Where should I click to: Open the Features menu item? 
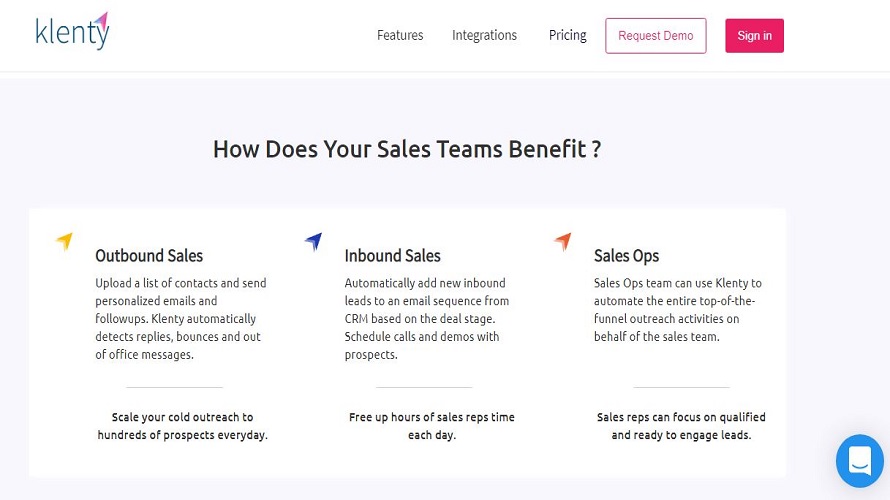(x=400, y=35)
